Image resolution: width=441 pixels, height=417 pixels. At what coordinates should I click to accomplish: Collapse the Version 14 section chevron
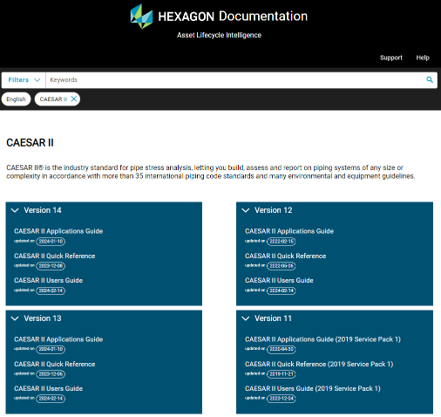tap(15, 210)
